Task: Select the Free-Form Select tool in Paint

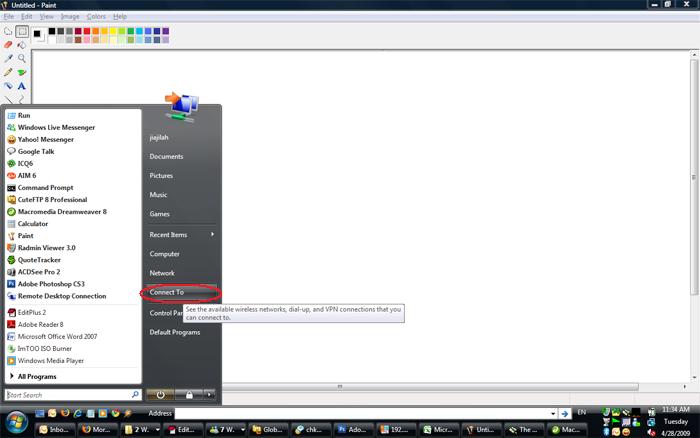Action: 8,32
